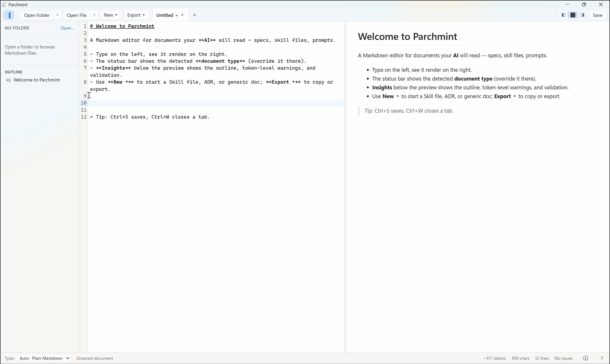Image resolution: width=610 pixels, height=364 pixels.
Task: Click the OUTLINE section header
Action: 14,72
